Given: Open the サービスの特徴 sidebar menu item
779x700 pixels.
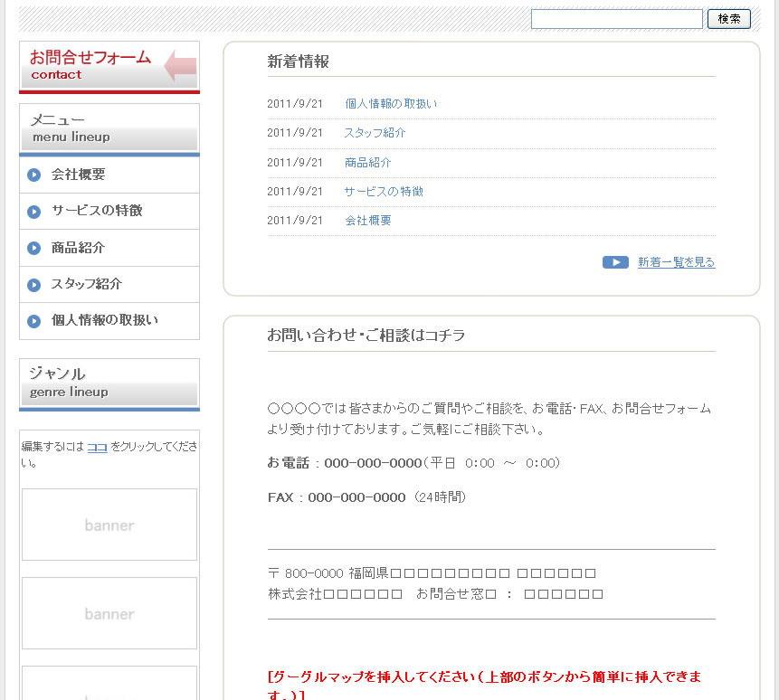Looking at the screenshot, I should (x=97, y=211).
